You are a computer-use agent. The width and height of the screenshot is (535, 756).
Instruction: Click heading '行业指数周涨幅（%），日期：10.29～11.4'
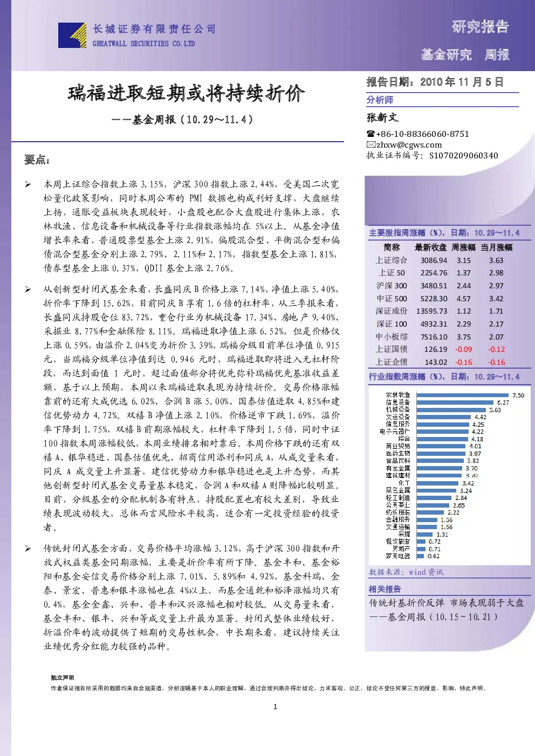(x=444, y=376)
